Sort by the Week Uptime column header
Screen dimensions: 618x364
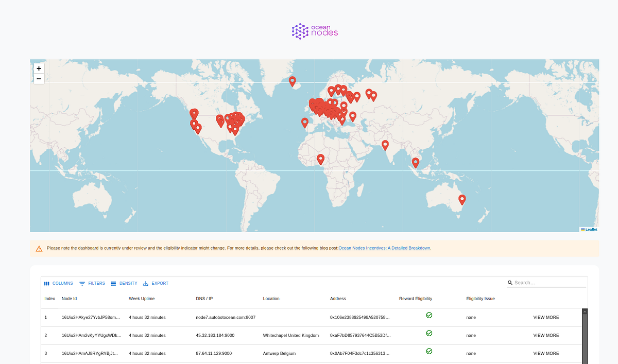[x=142, y=299]
